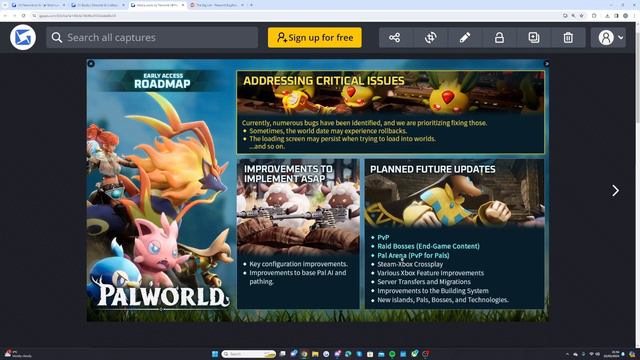Switch to the fourth browser tab

(x=216, y=5)
